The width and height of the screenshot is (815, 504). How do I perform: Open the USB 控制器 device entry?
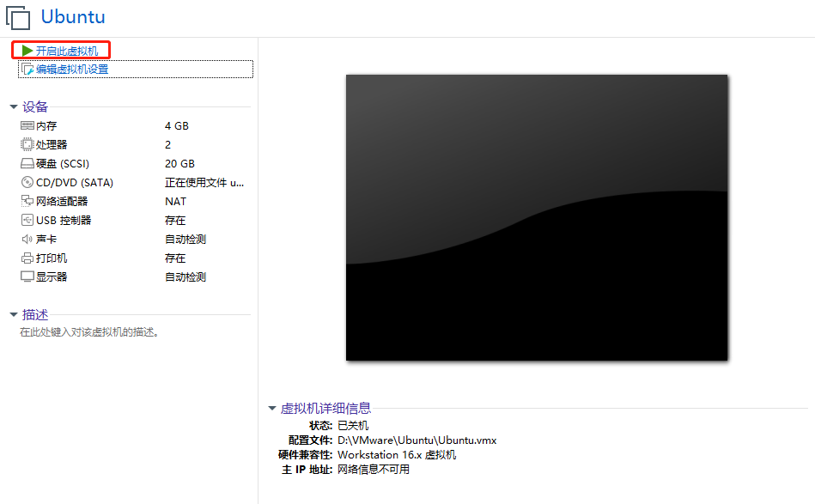[x=64, y=221]
